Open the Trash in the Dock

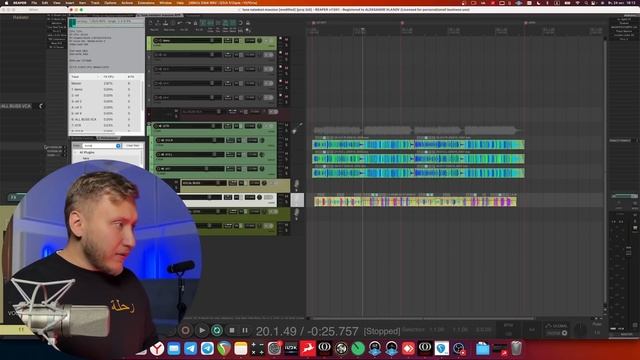(516, 348)
